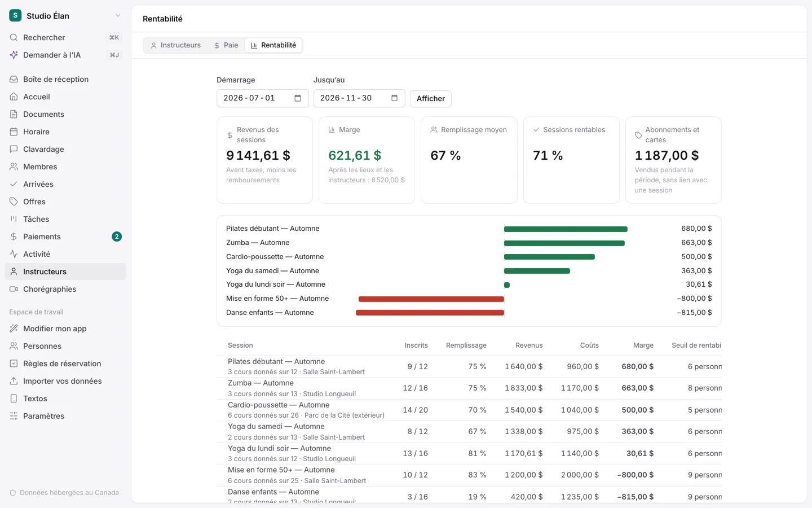Open the Studio Élan workspace dropdown
Screen dimensions: 812x508
(65, 16)
